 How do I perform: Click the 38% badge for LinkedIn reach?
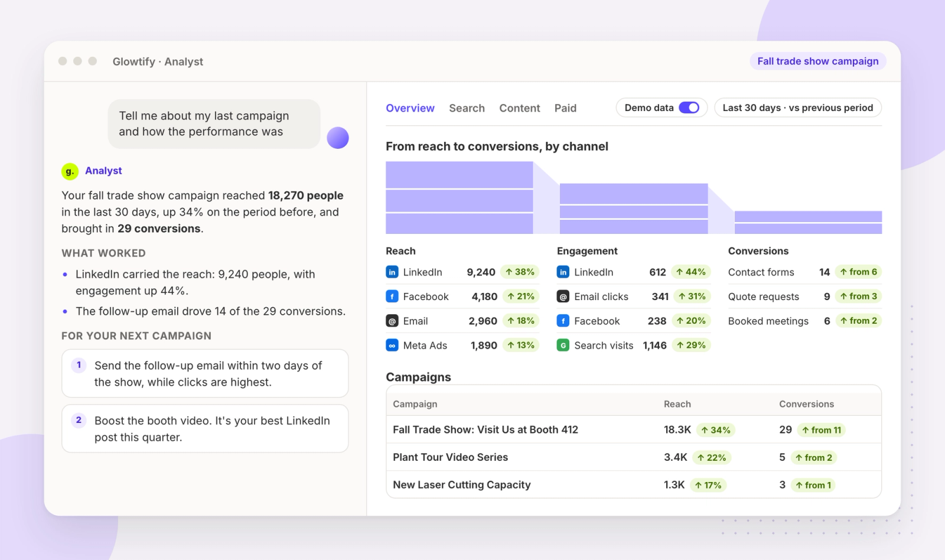[520, 272]
